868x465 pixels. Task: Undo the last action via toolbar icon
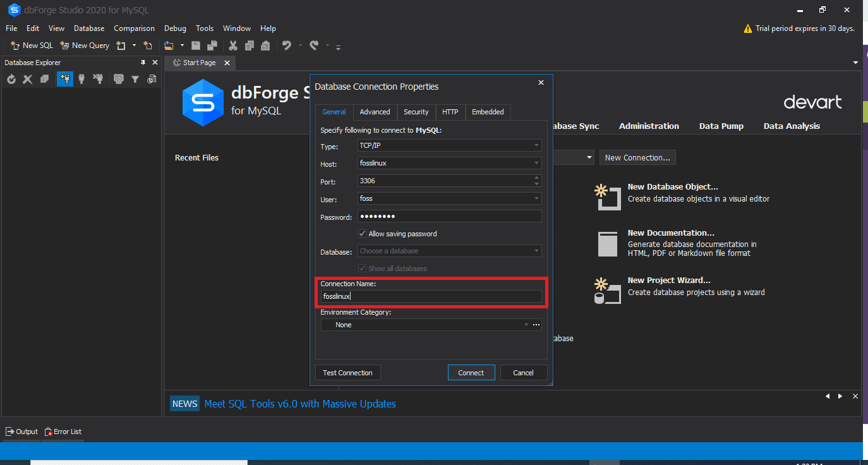[288, 45]
